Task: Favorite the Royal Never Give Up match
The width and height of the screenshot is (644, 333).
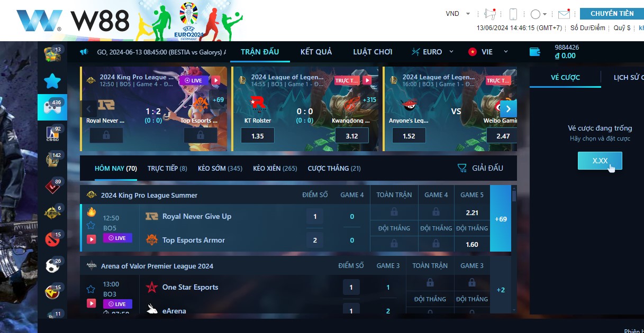Action: coord(91,226)
